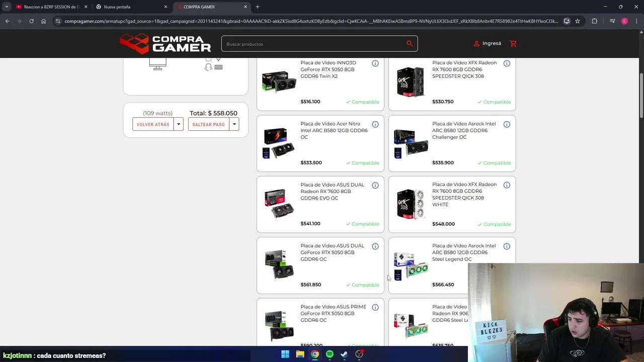The width and height of the screenshot is (644, 362).
Task: Click price $561.850 on ASUS DUAL RTX 5050
Action: tap(310, 285)
